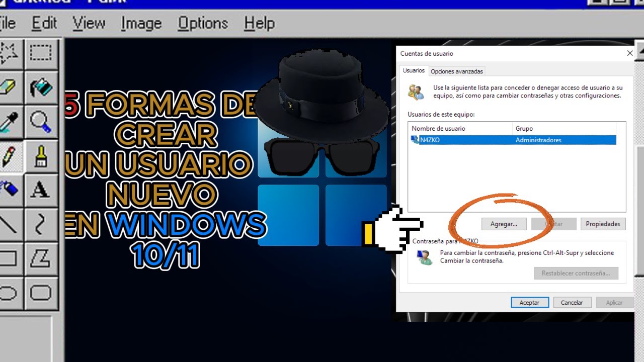This screenshot has width=644, height=362.
Task: Open the Edit menu in Paint
Action: click(44, 23)
